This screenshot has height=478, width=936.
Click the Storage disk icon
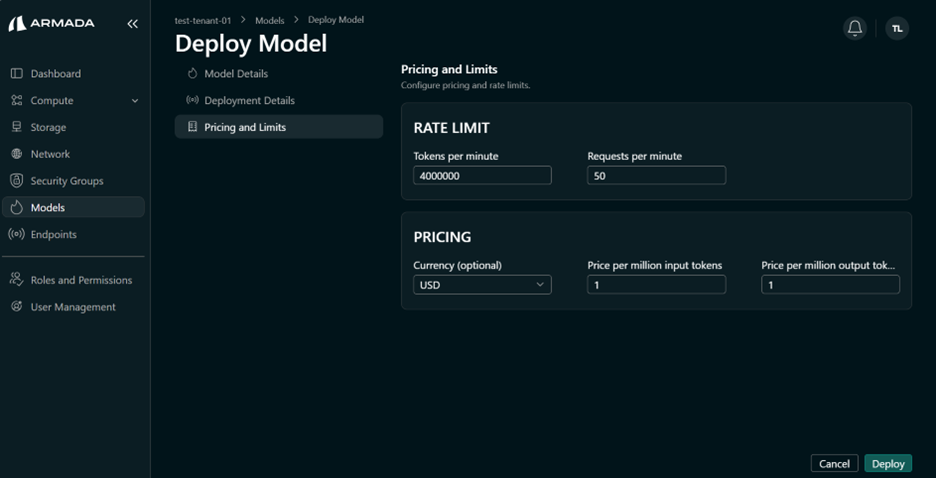point(17,127)
